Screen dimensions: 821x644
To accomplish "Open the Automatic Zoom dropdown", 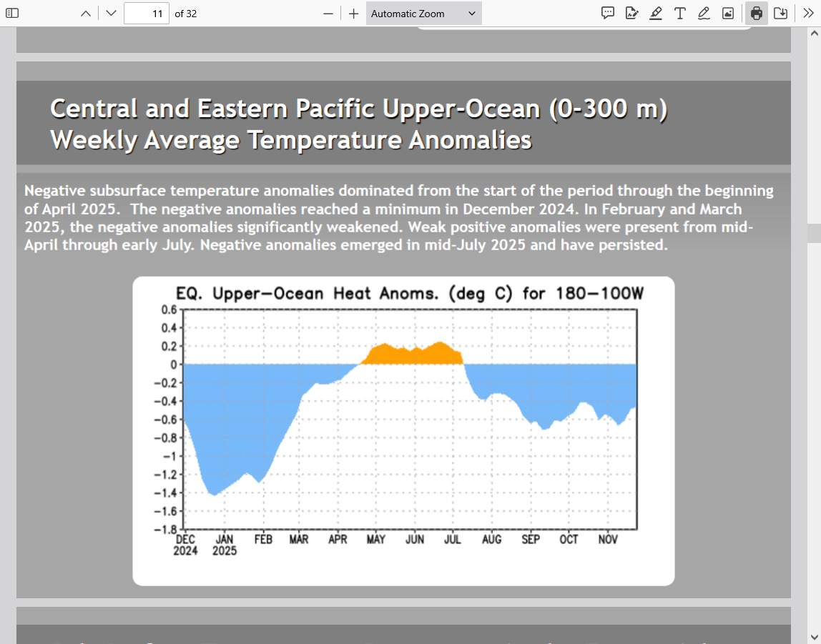I will pyautogui.click(x=423, y=14).
